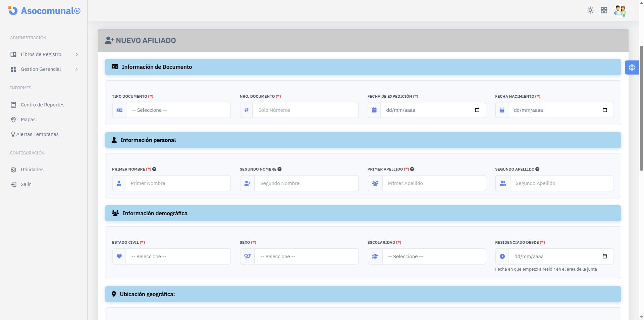Open the Estado Civil dropdown

178,257
